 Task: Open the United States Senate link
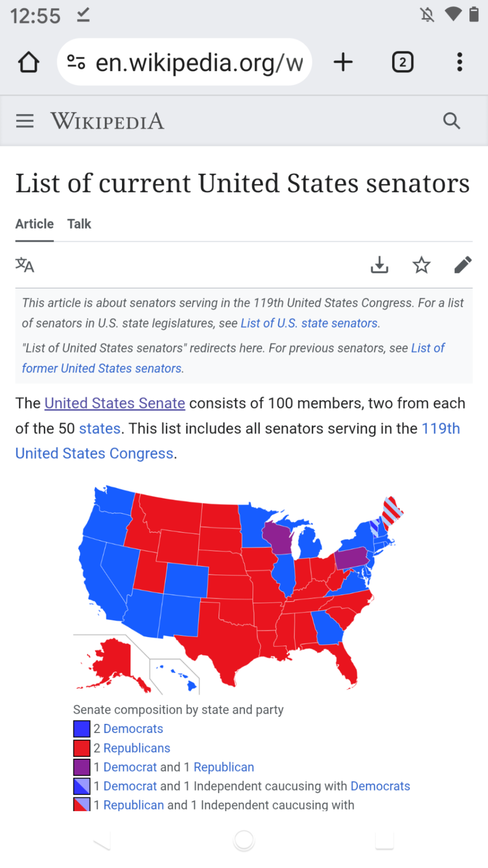coord(115,403)
